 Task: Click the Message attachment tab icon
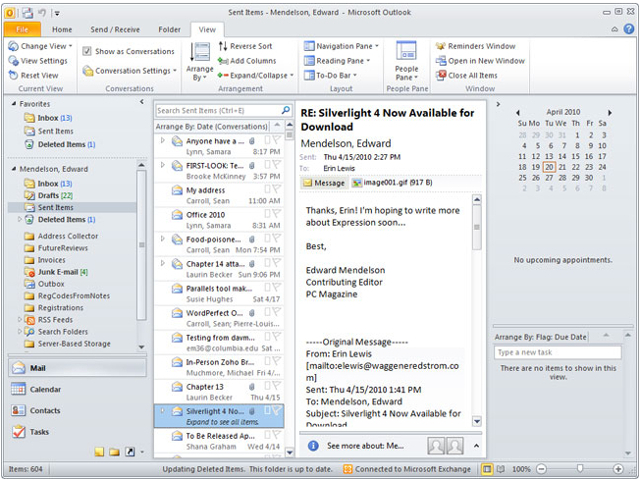307,183
